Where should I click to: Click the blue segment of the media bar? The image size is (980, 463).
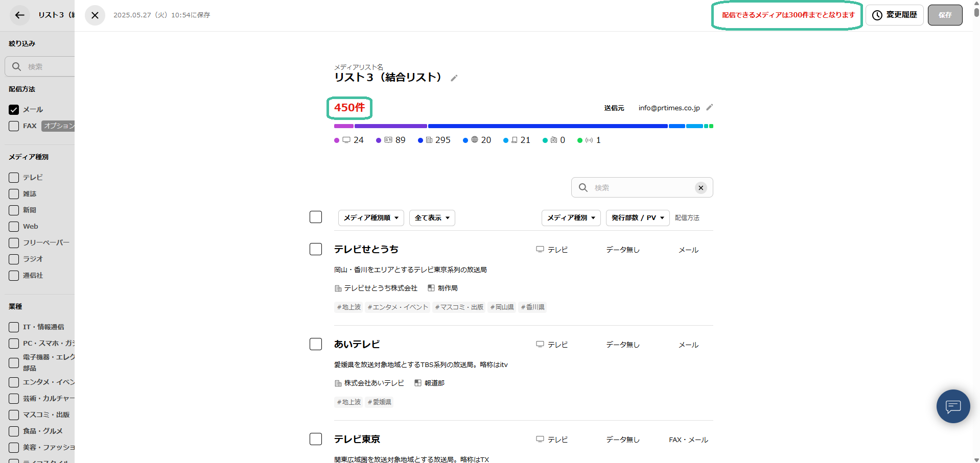pyautogui.click(x=547, y=126)
